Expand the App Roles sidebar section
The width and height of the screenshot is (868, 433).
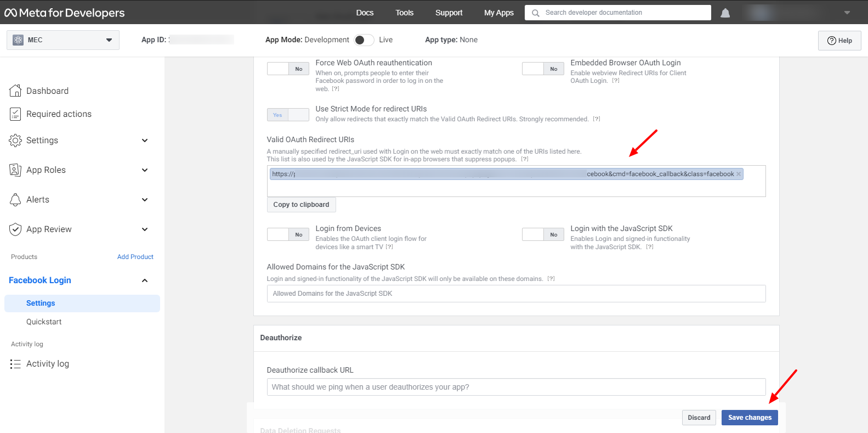click(145, 170)
